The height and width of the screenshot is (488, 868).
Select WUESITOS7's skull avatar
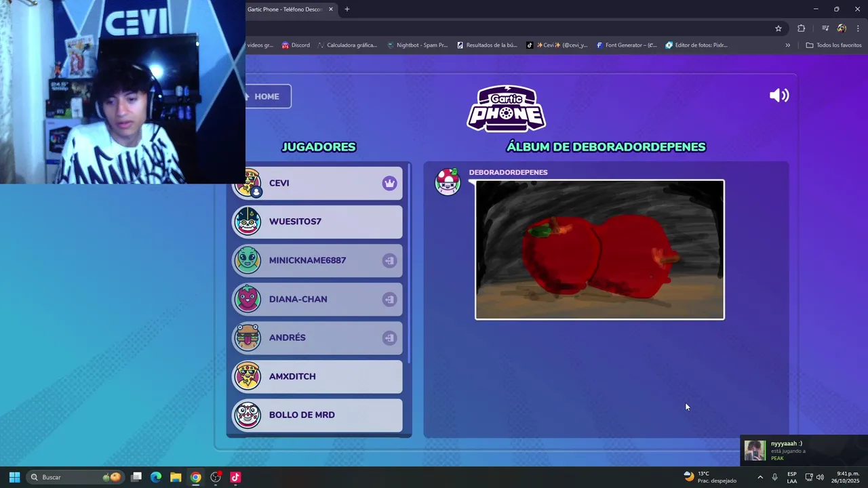[x=248, y=222]
